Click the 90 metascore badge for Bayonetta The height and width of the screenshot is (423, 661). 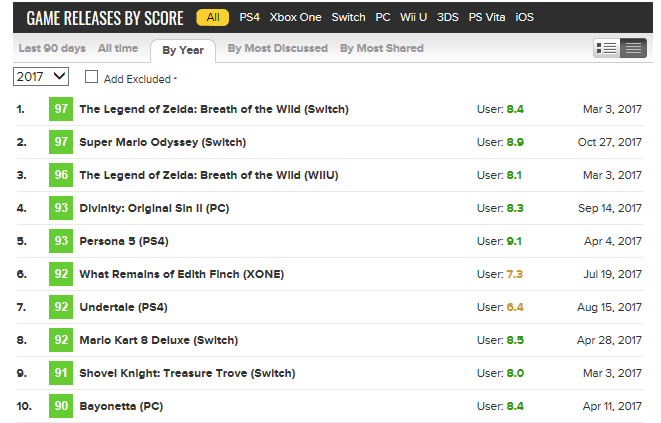(x=61, y=406)
